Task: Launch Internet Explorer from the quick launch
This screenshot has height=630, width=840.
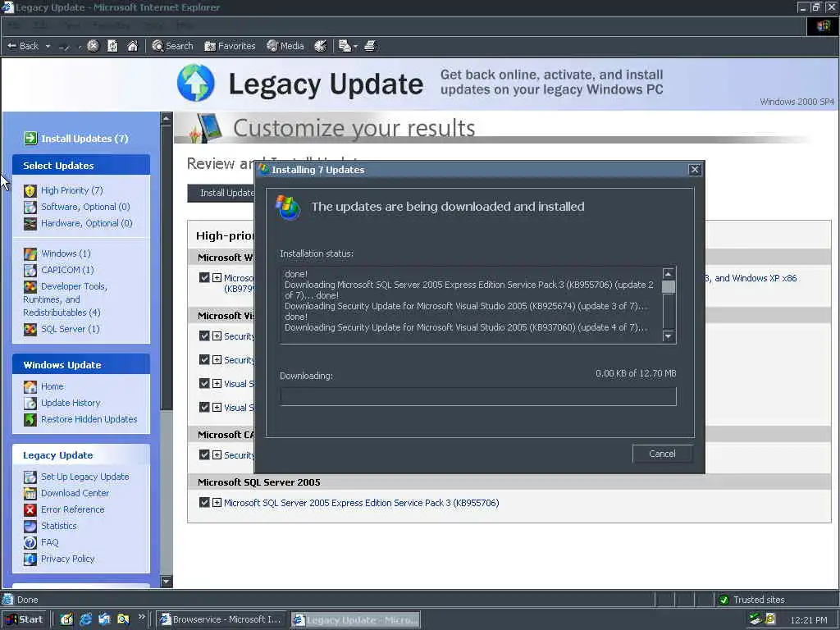Action: pyautogui.click(x=85, y=619)
